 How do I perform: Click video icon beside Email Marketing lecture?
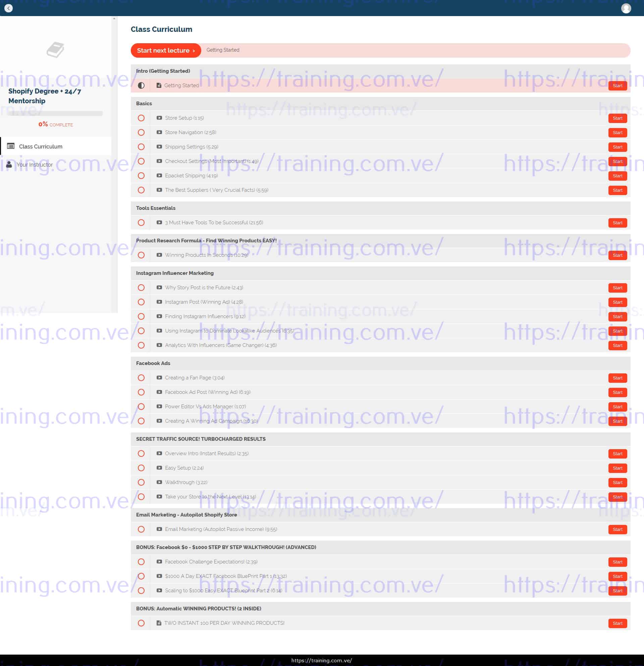click(x=159, y=529)
